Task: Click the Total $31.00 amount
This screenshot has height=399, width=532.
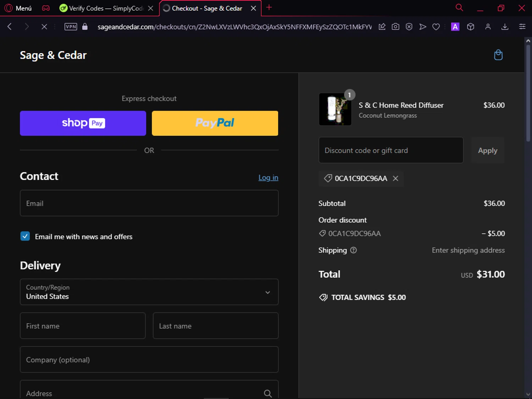Action: pos(491,274)
